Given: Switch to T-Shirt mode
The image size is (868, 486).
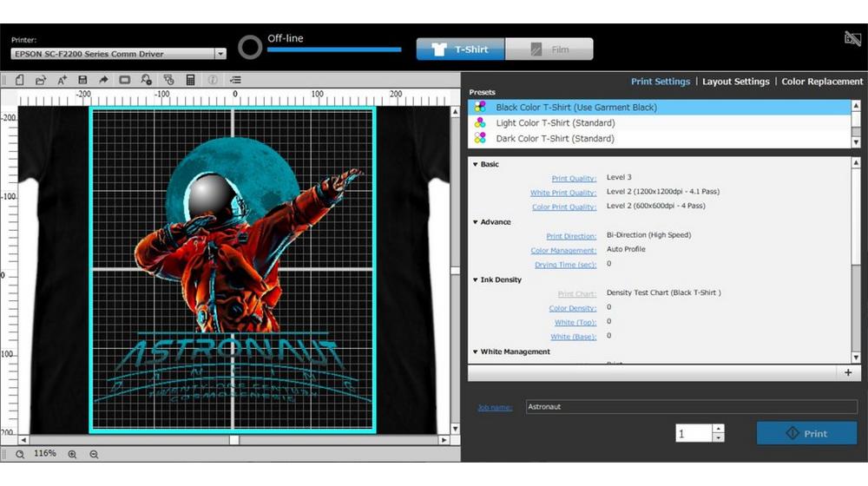Looking at the screenshot, I should (x=460, y=49).
